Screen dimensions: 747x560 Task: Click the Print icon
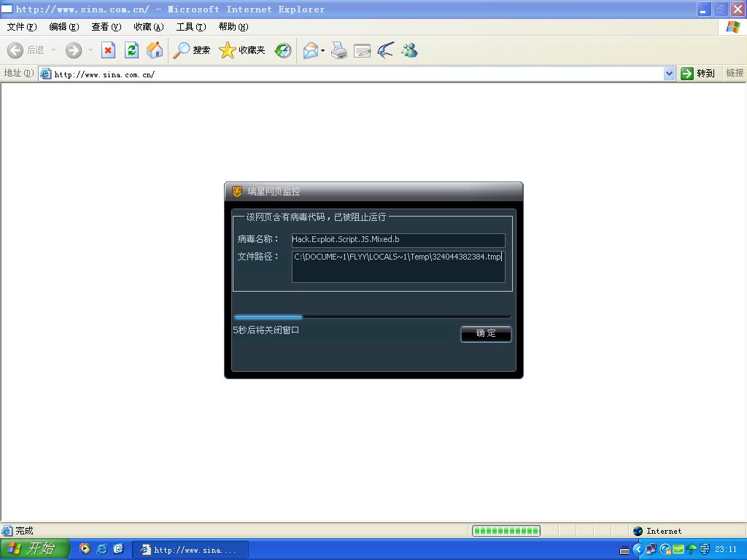(339, 50)
